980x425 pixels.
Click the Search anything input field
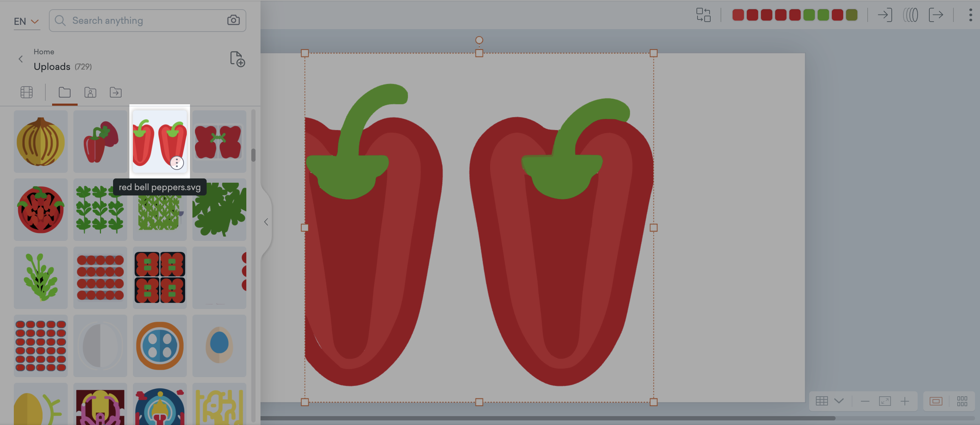tap(145, 21)
